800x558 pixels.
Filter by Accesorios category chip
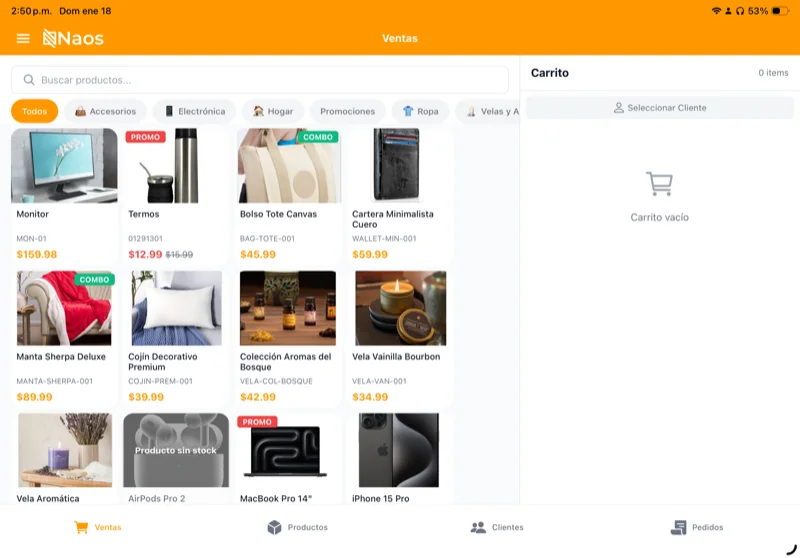coord(105,111)
